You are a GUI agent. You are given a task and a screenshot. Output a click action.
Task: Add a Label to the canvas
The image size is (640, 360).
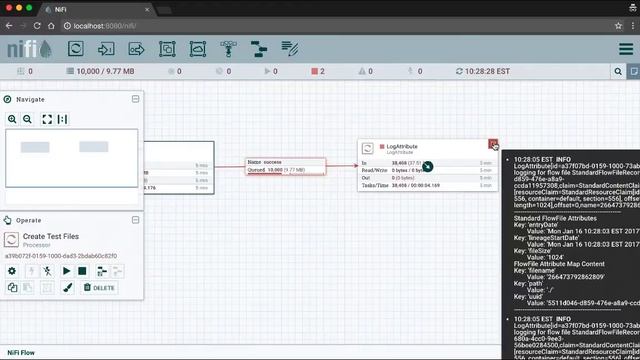pos(290,49)
